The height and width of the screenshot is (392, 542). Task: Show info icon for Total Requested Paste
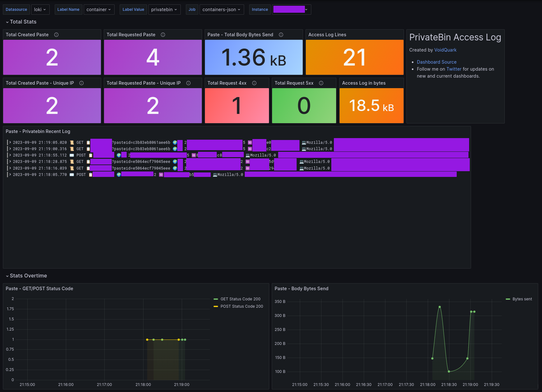163,35
